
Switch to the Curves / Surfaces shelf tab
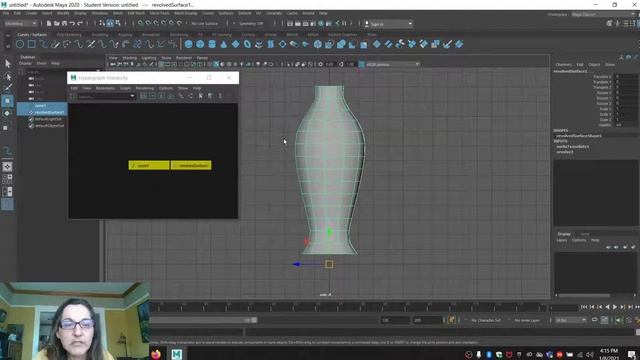[x=32, y=35]
